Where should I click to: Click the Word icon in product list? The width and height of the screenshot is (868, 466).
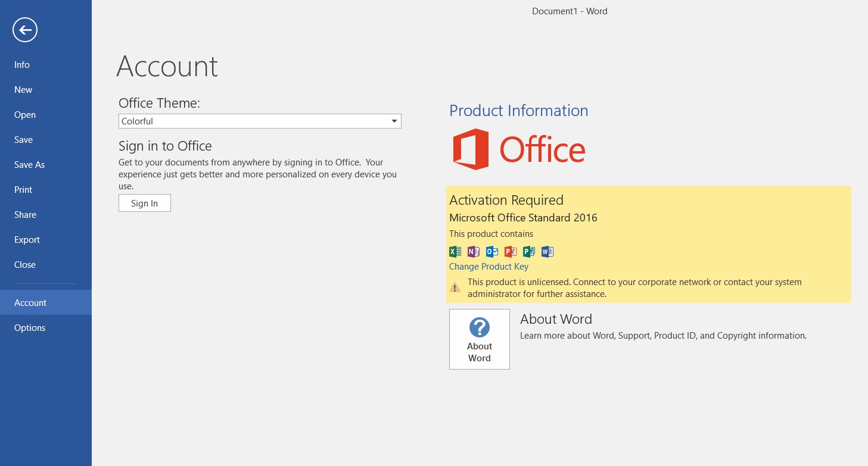pyautogui.click(x=547, y=251)
